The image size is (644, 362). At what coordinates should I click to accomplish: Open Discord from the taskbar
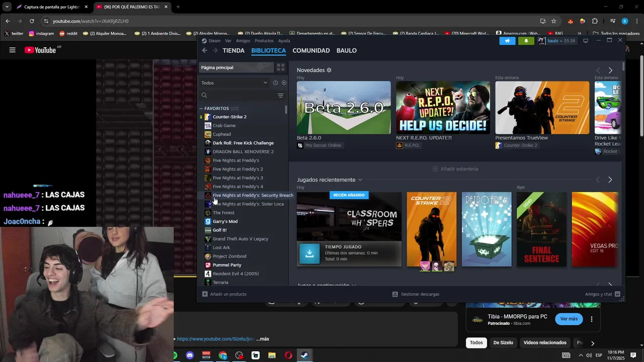[x=190, y=355]
